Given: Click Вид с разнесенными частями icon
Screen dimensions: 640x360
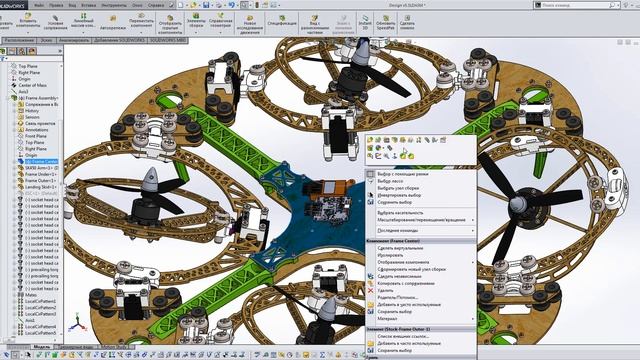Looking at the screenshot, I should (314, 18).
